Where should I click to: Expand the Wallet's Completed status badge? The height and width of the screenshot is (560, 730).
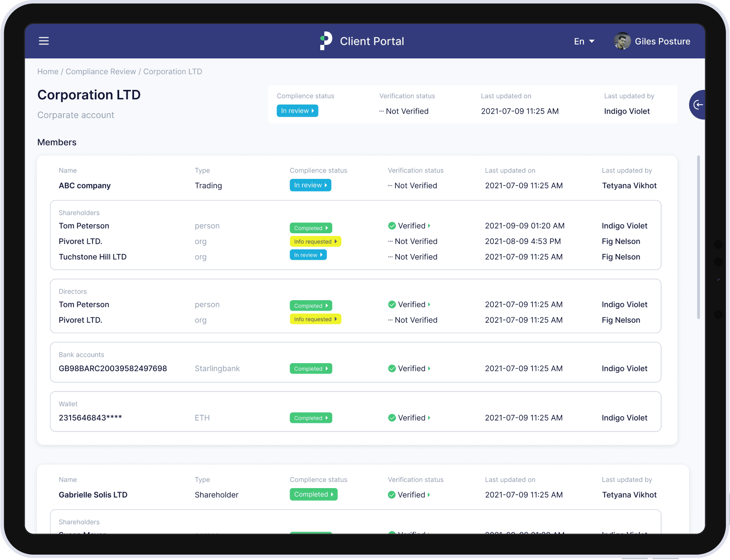click(x=311, y=418)
